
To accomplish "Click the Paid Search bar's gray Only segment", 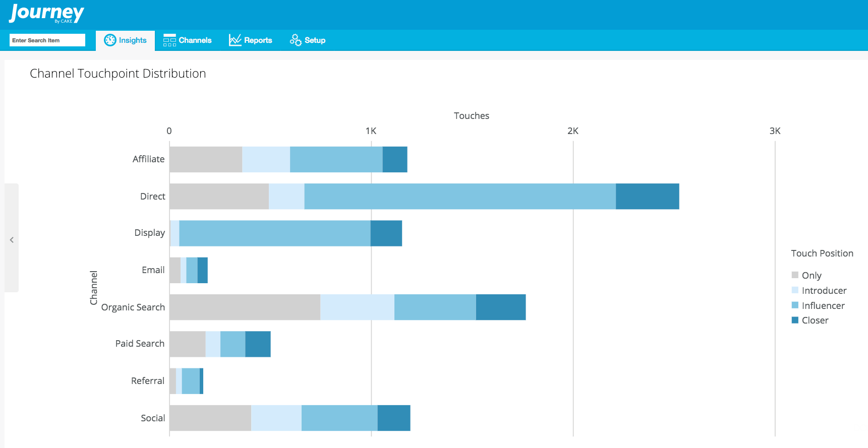I will point(188,344).
